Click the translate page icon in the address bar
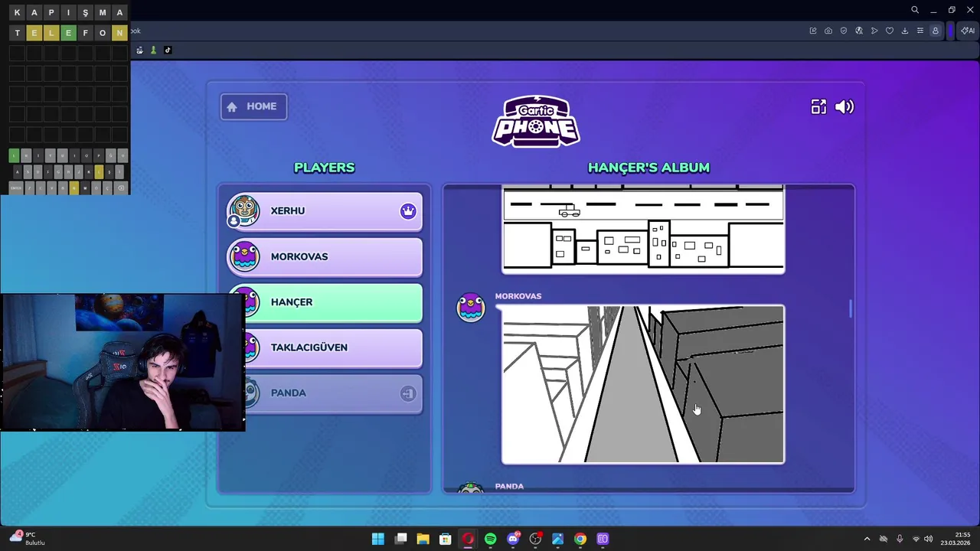 click(859, 31)
